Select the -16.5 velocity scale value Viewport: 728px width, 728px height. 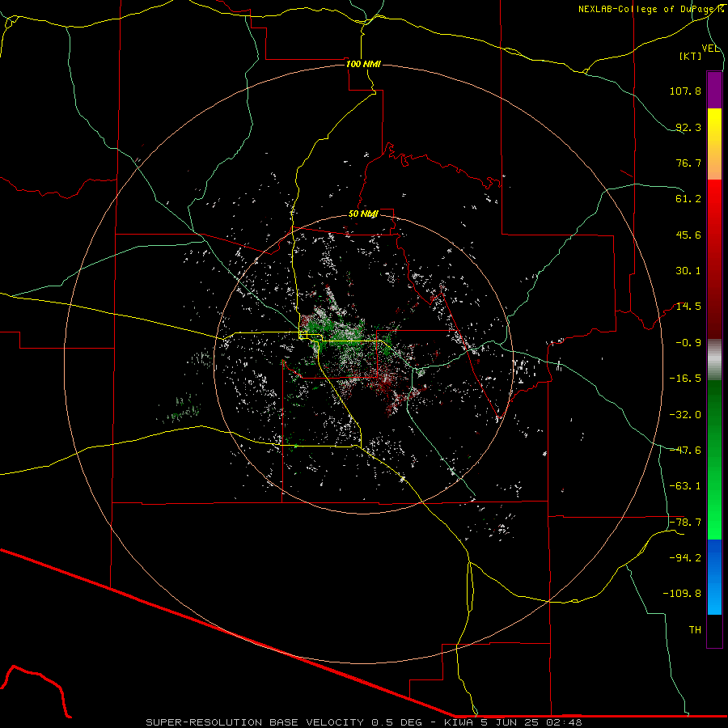click(x=685, y=379)
